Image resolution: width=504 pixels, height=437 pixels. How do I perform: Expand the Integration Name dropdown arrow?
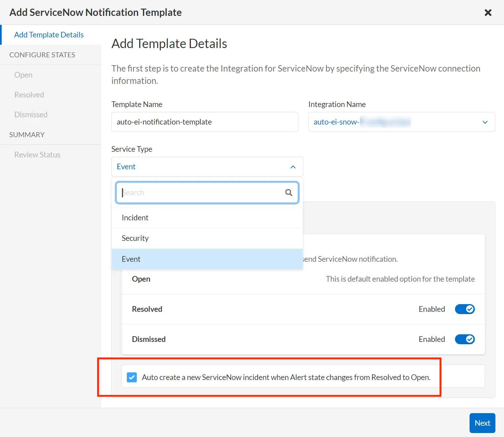[485, 122]
